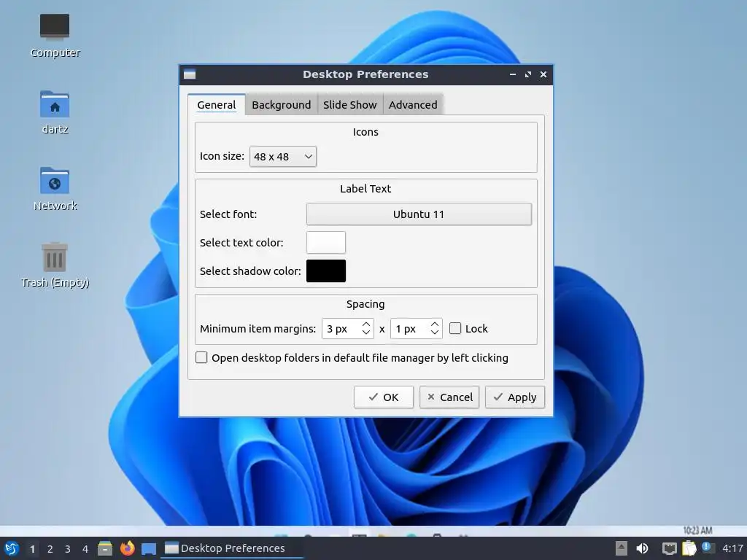The width and height of the screenshot is (747, 560).
Task: Open the network connection tray icon
Action: pyautogui.click(x=670, y=548)
